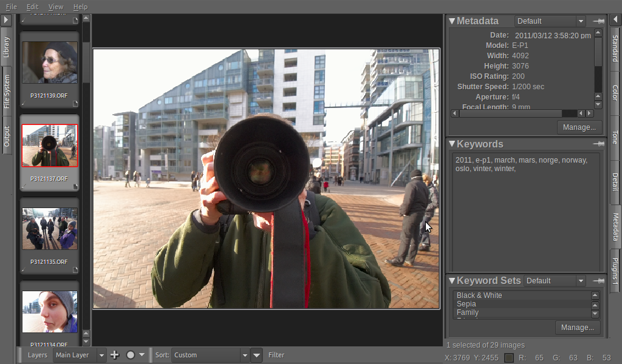Click the page icon on P3121135.ORF thumbnail

pyautogui.click(x=75, y=270)
